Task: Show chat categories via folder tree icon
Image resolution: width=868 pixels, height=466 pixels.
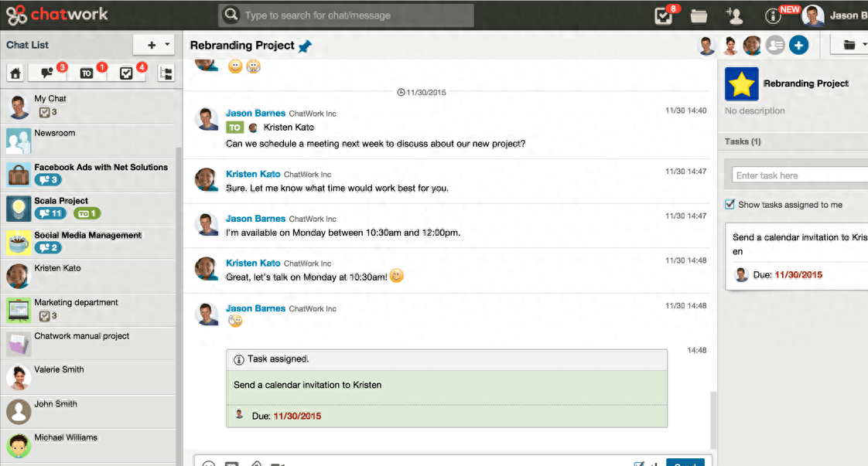Action: 166,73
